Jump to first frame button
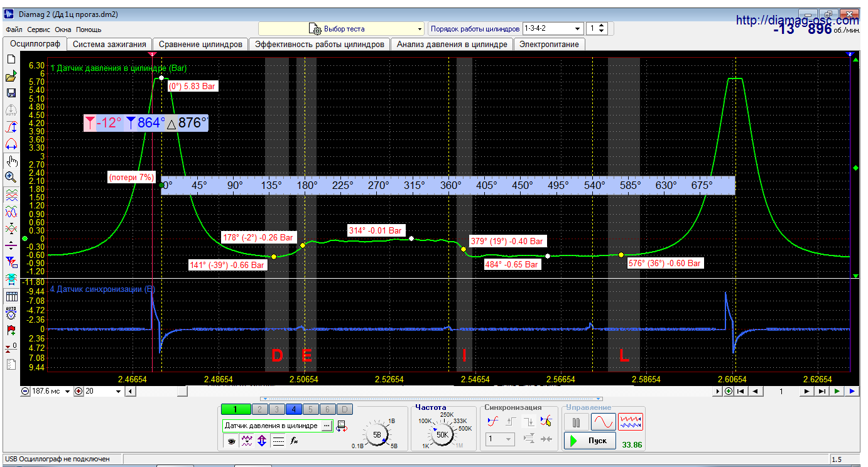The width and height of the screenshot is (868, 467). [741, 391]
